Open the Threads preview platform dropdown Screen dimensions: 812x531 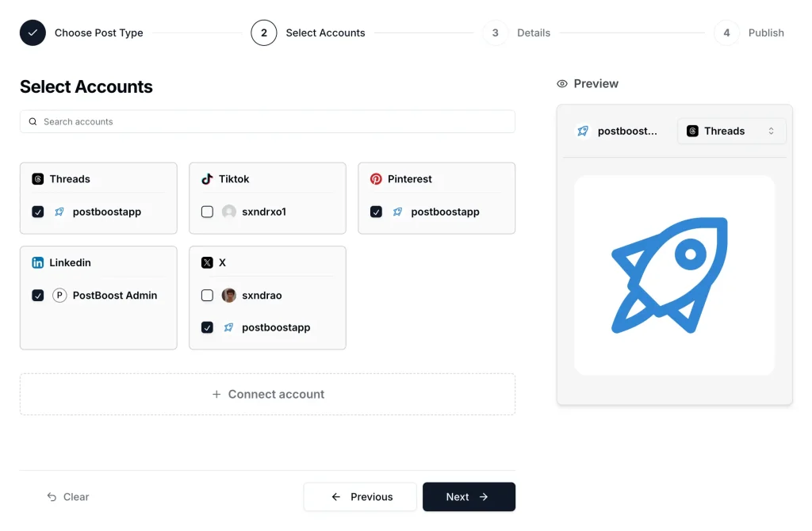tap(731, 132)
